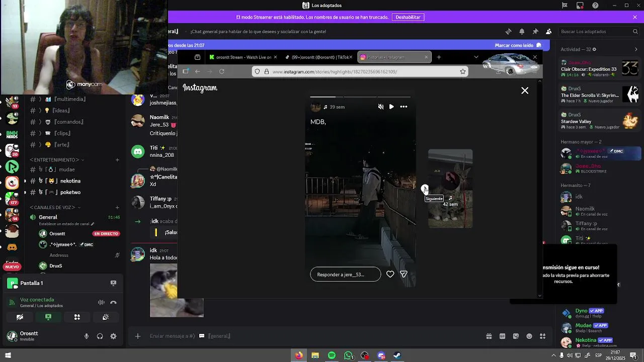This screenshot has width=644, height=362.
Task: Add channel to ENTRETENIMIENTO category
Action: coord(117,160)
